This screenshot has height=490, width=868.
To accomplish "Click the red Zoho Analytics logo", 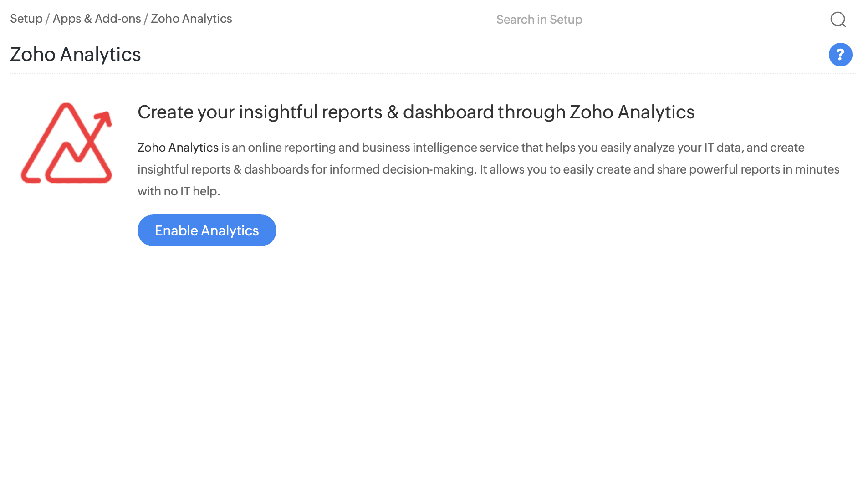I will pos(66,143).
